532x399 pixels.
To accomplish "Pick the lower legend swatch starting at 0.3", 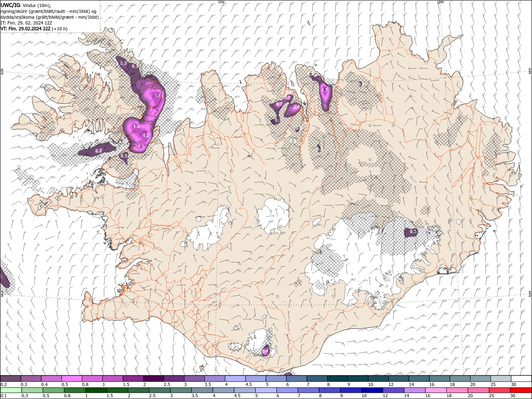I will (x=32, y=390).
